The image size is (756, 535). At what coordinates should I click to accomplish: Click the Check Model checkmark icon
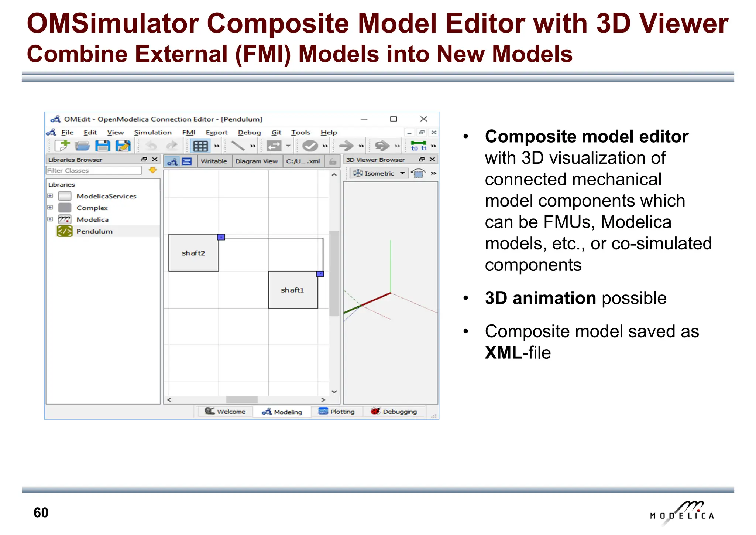310,146
